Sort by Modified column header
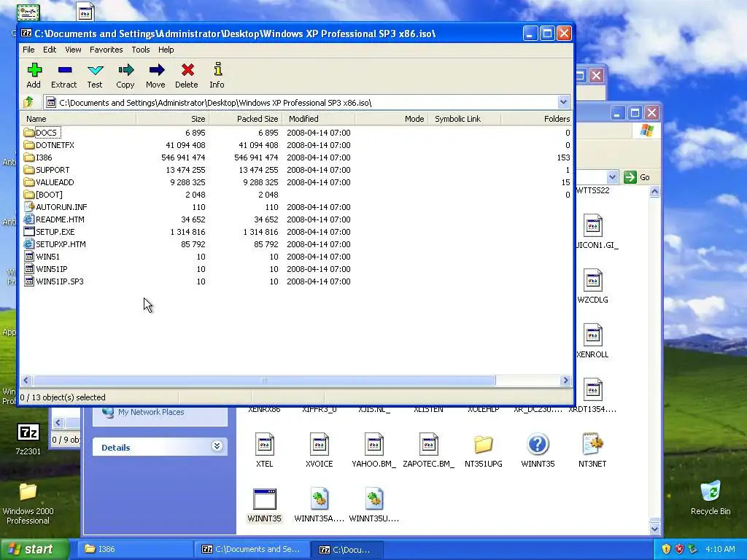This screenshot has height=560, width=747. (x=319, y=119)
